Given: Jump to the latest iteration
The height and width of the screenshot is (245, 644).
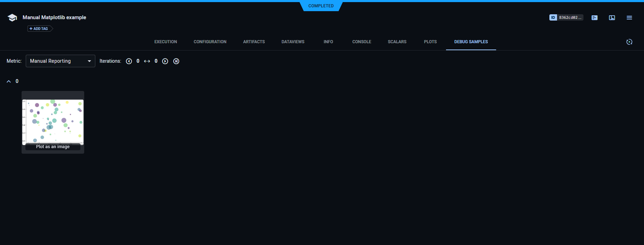Looking at the screenshot, I should (x=176, y=61).
